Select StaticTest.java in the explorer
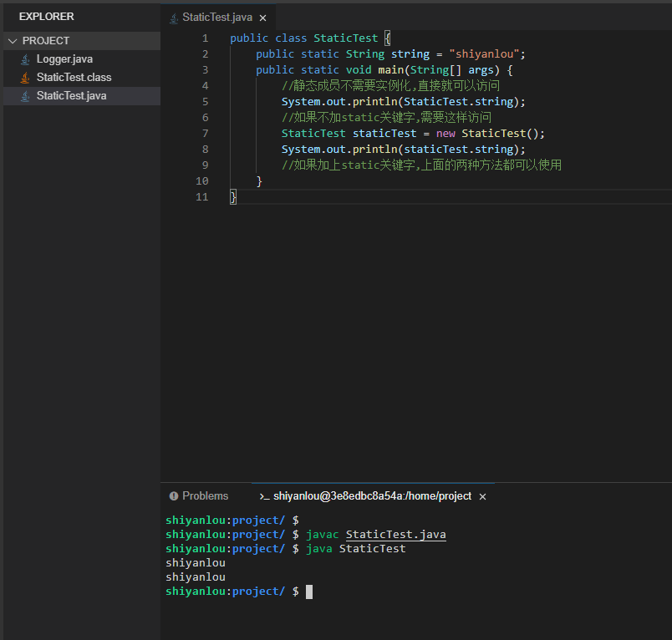Image resolution: width=672 pixels, height=640 pixels. (x=82, y=96)
